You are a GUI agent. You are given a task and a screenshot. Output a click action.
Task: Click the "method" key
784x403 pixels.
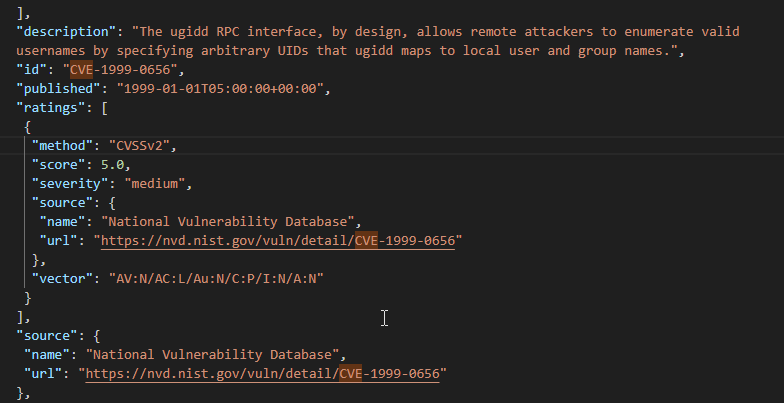62,145
